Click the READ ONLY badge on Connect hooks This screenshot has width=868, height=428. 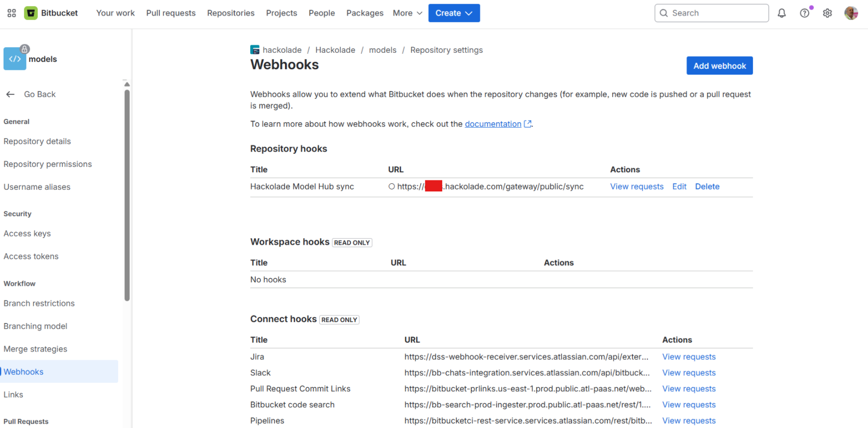click(339, 319)
